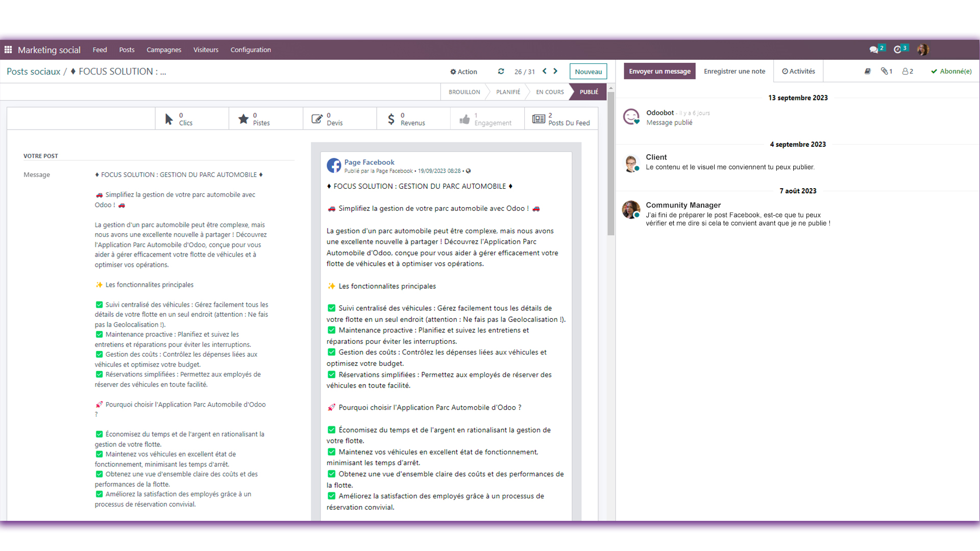Viewport: 980px width, 551px height.
Task: Click the Odoobot avatar
Action: click(631, 117)
